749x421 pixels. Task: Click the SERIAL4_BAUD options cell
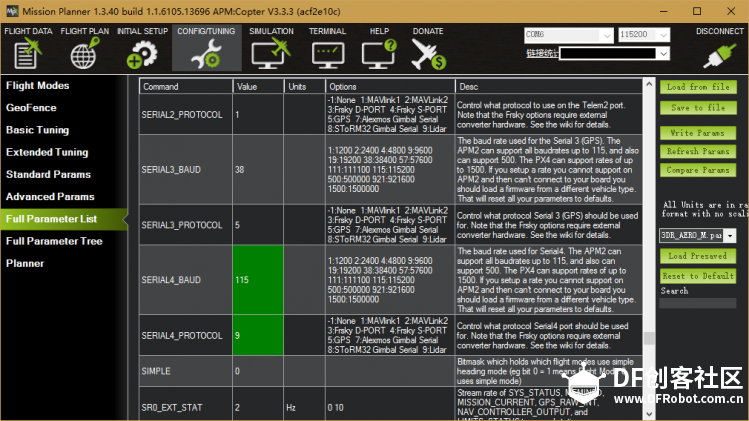click(390, 280)
